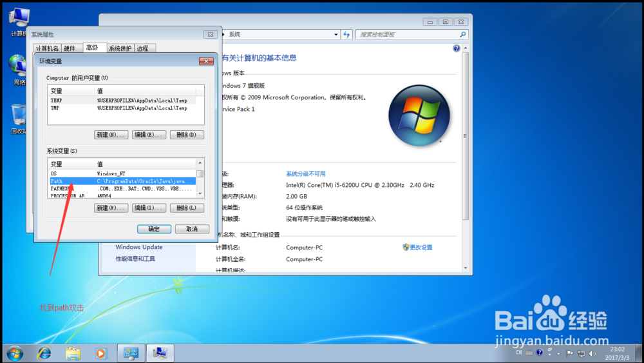This screenshot has height=363, width=644.
Task: Click the tray help icon
Action: tap(539, 352)
